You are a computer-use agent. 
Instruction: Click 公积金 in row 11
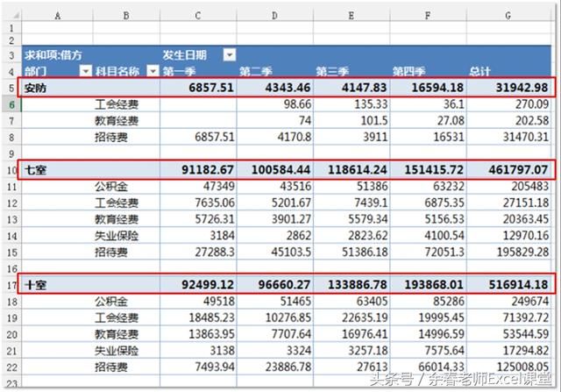click(x=111, y=187)
